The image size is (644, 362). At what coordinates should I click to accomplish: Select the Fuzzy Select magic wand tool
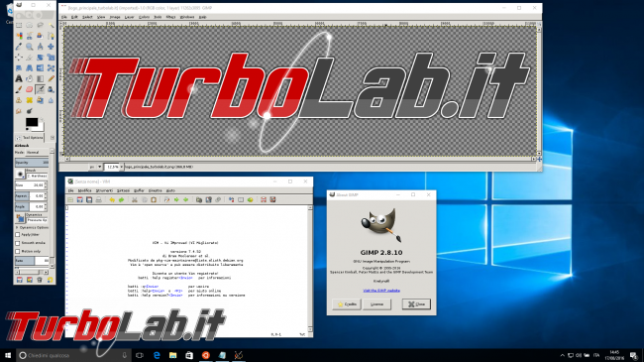[x=51, y=25]
